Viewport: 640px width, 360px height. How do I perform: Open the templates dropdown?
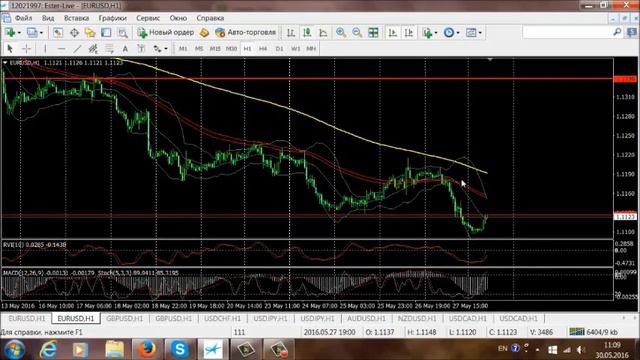[x=480, y=33]
